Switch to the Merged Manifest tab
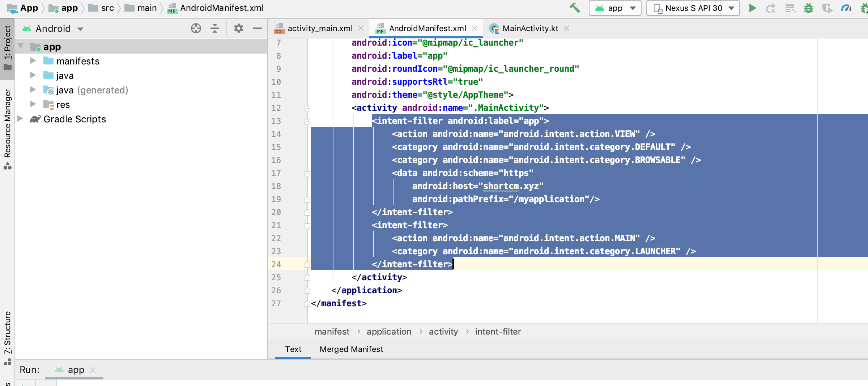868x386 pixels. point(351,349)
